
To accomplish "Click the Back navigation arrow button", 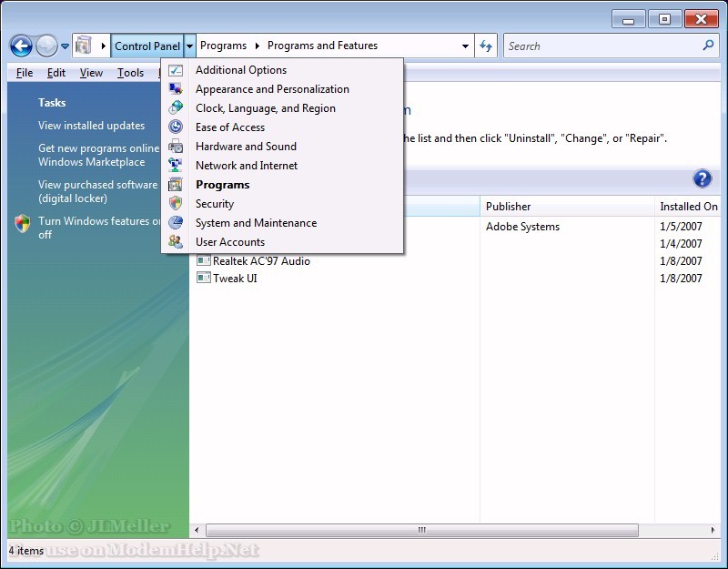I will pos(21,46).
